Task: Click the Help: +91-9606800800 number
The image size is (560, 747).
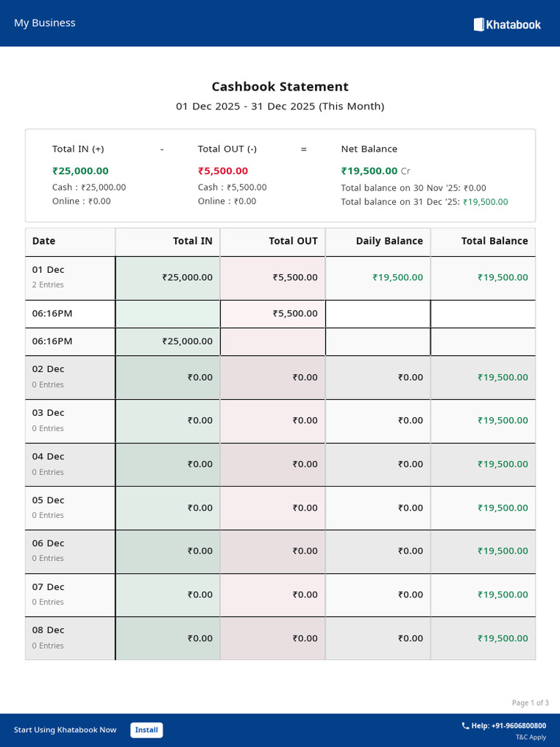Action: click(508, 726)
